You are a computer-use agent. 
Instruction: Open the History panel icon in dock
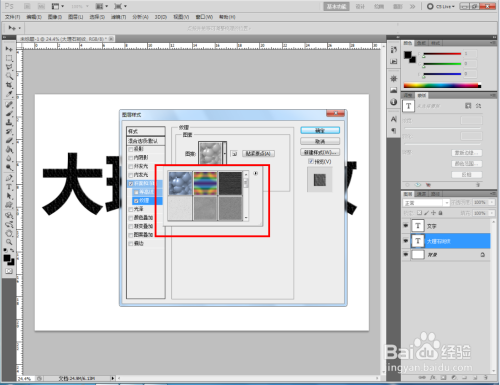pyautogui.click(x=394, y=50)
